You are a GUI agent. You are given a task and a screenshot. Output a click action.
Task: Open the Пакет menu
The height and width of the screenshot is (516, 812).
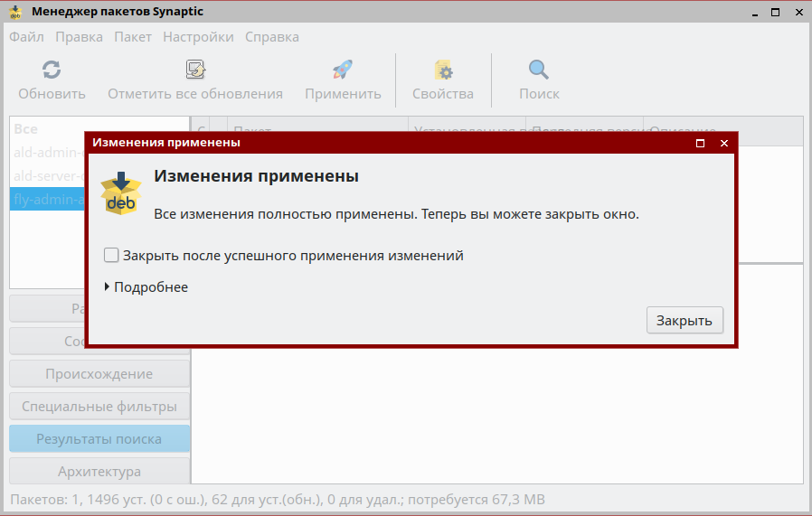point(133,37)
